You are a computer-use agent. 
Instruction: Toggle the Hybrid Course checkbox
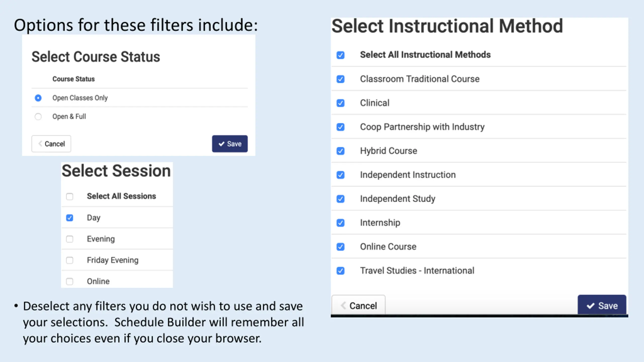(340, 151)
